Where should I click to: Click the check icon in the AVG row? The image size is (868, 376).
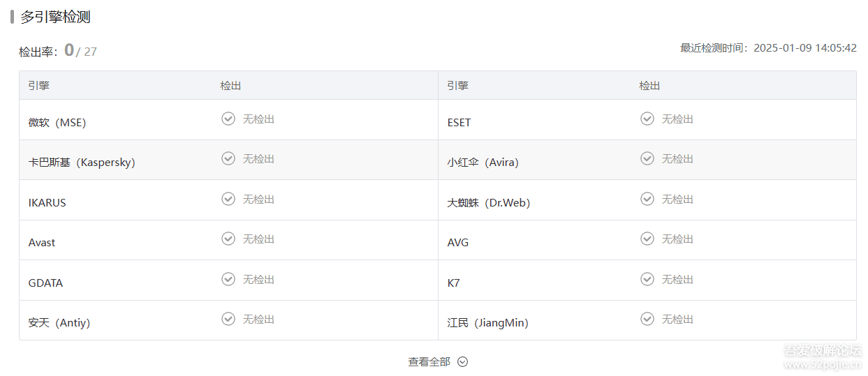pyautogui.click(x=647, y=239)
